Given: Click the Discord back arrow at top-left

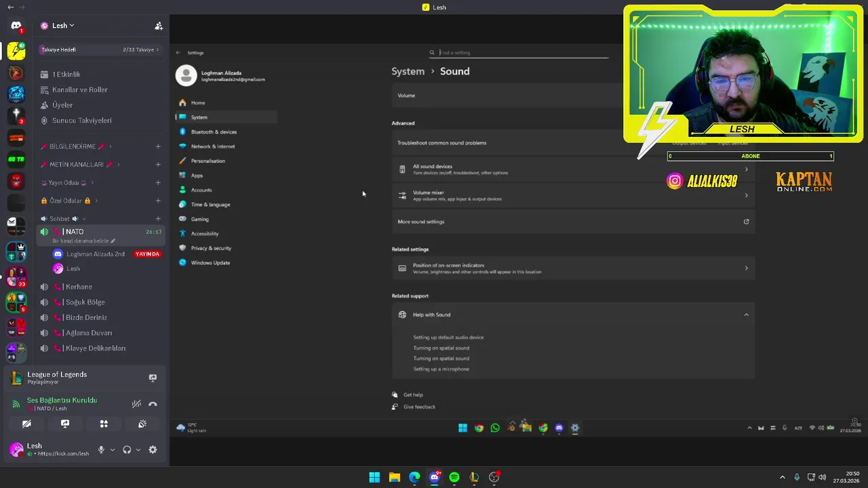Looking at the screenshot, I should [x=10, y=7].
